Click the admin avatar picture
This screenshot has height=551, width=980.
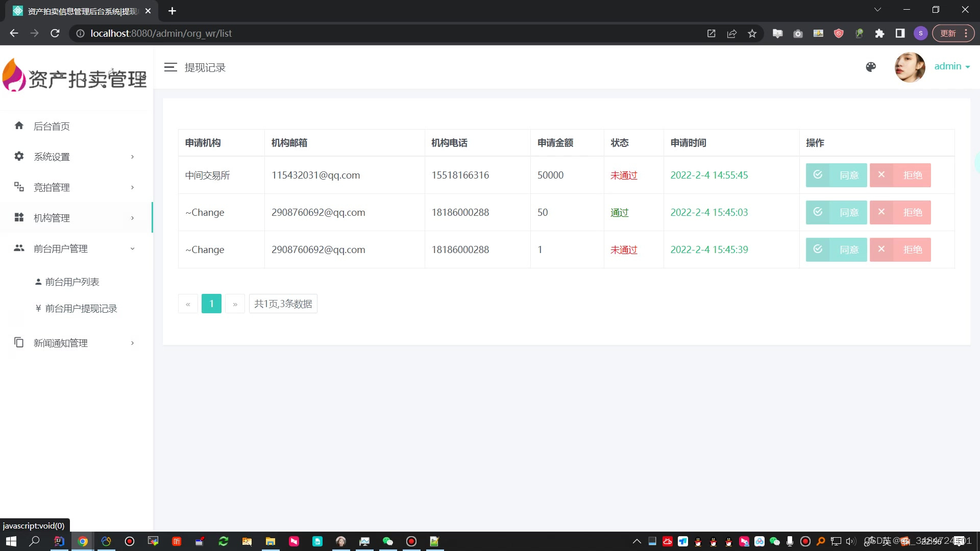point(910,67)
